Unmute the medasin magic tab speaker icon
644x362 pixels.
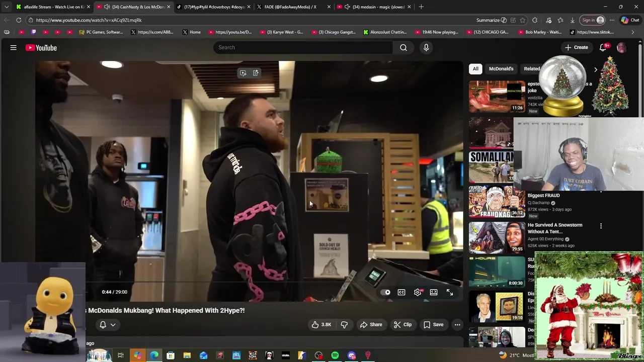pyautogui.click(x=347, y=7)
